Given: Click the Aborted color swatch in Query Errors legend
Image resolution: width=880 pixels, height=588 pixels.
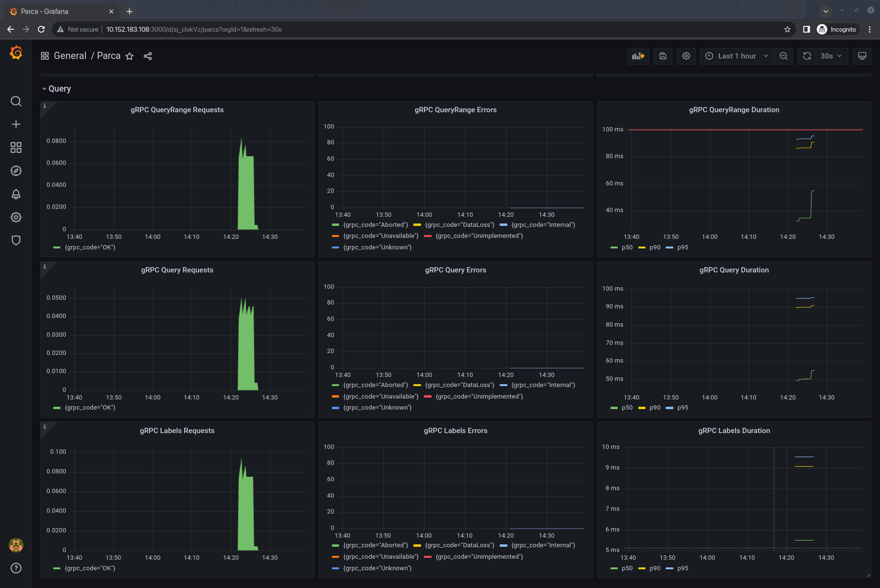Looking at the screenshot, I should coord(336,385).
